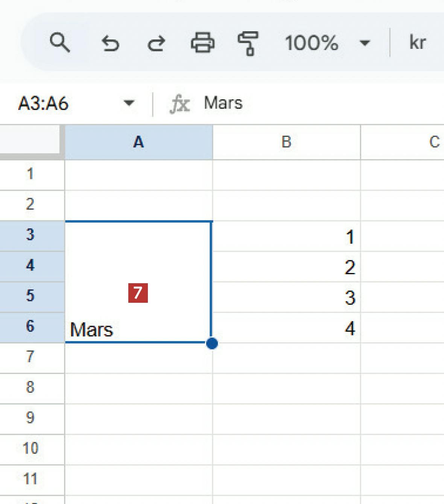Open the zoom level dropdown arrow
444x504 pixels.
pyautogui.click(x=364, y=43)
